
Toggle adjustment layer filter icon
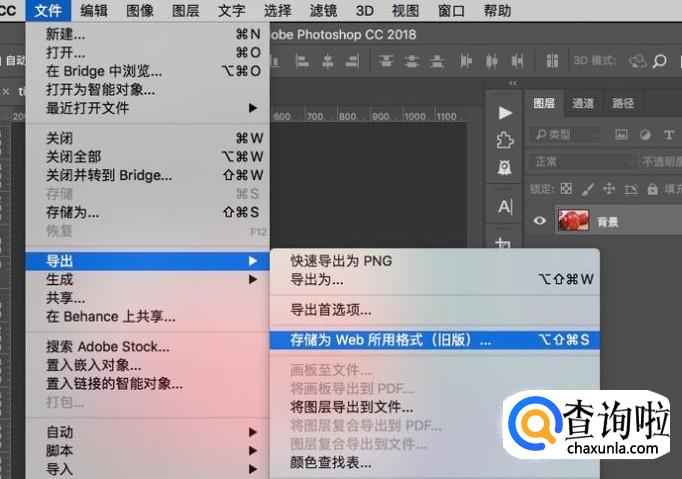coord(645,135)
